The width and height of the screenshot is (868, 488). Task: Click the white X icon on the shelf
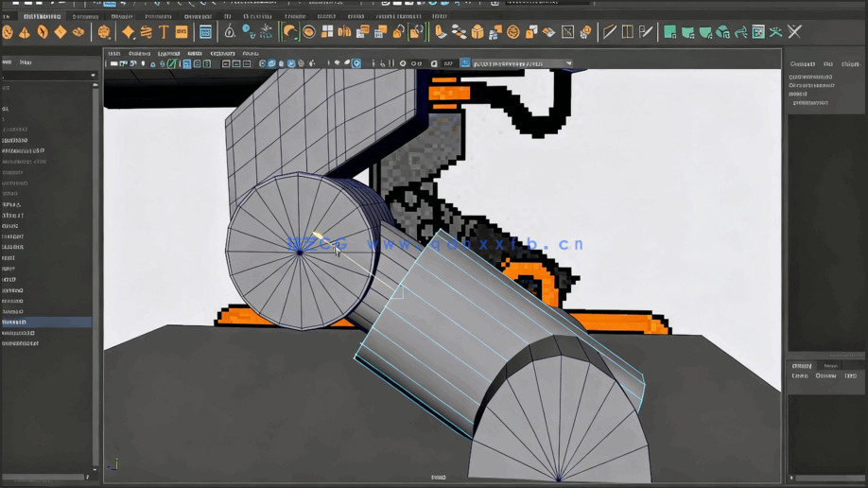pyautogui.click(x=794, y=32)
